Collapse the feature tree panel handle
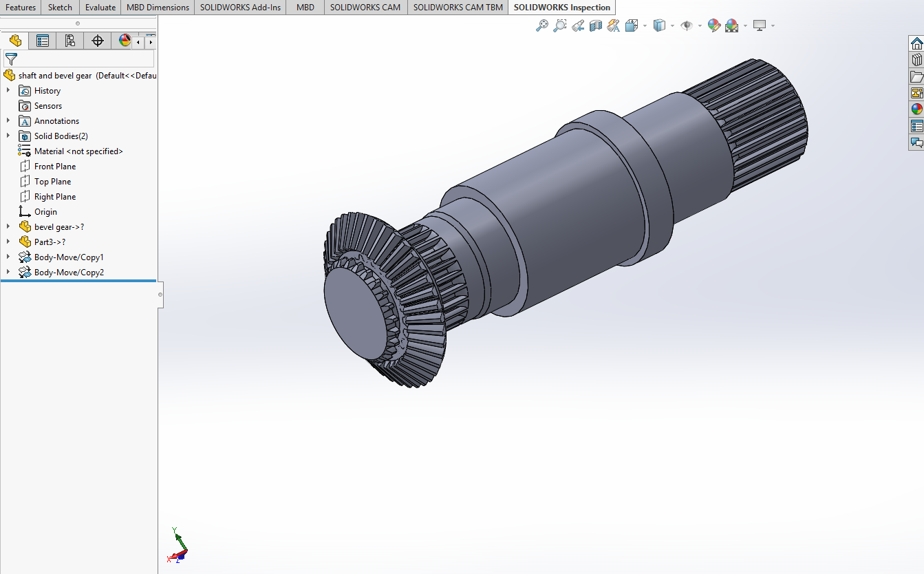 160,295
